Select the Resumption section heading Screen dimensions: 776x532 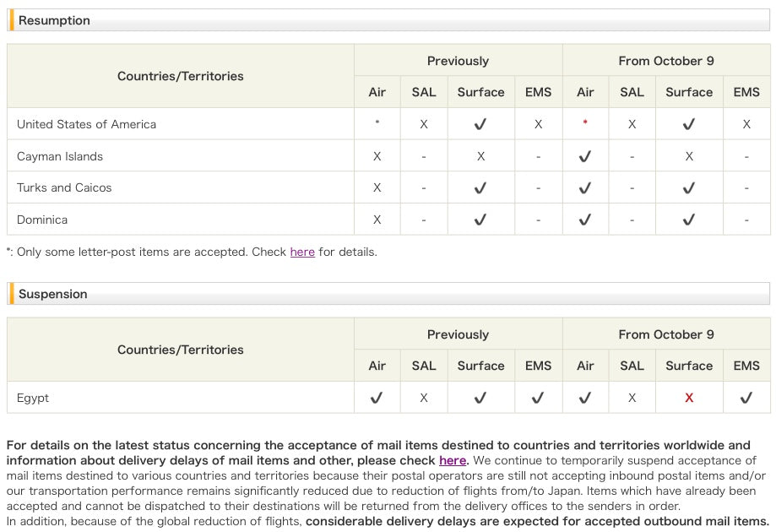pyautogui.click(x=54, y=20)
